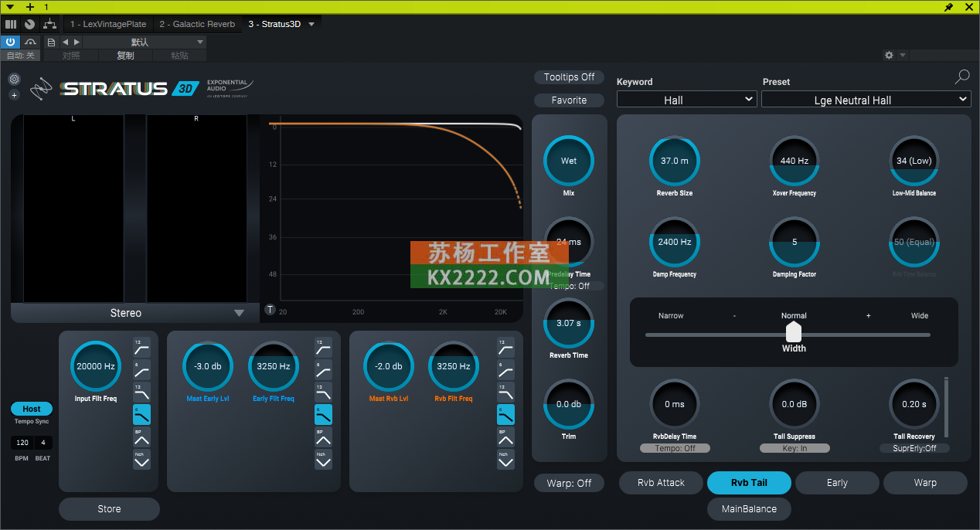The image size is (980, 530).
Task: Click the columns icon in the host toolbar
Action: pyautogui.click(x=11, y=24)
